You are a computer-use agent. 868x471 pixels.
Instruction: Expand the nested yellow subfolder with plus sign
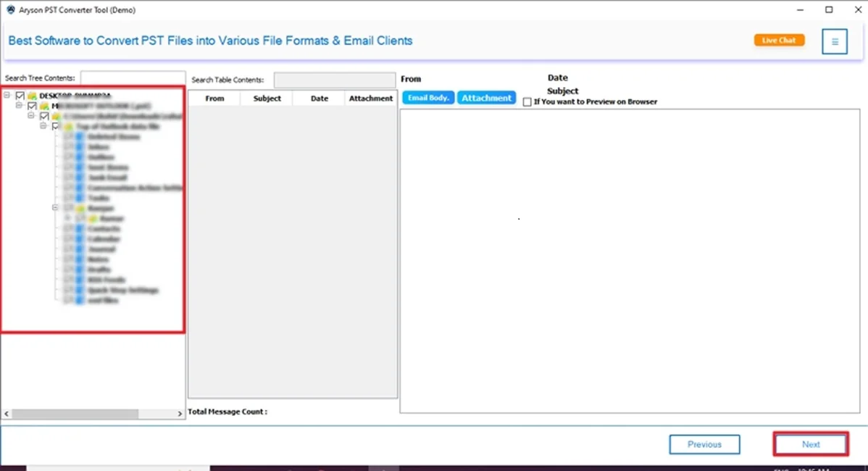coord(67,218)
